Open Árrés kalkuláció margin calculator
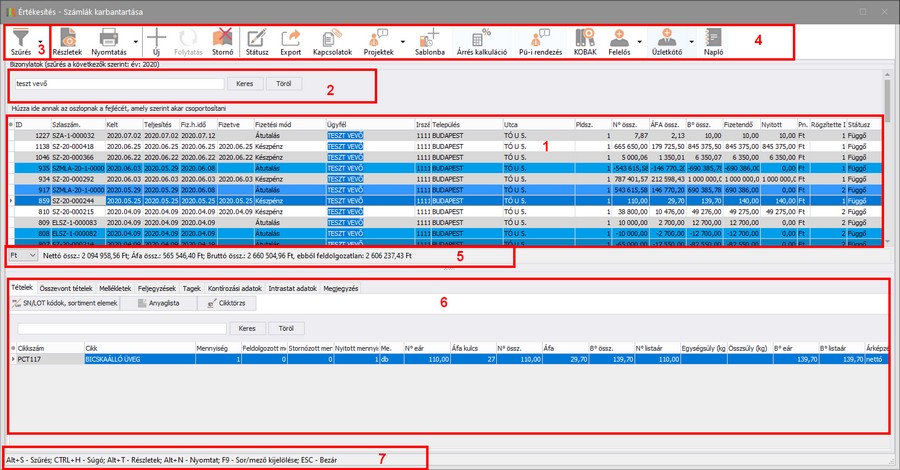The width and height of the screenshot is (900, 470). click(x=481, y=38)
